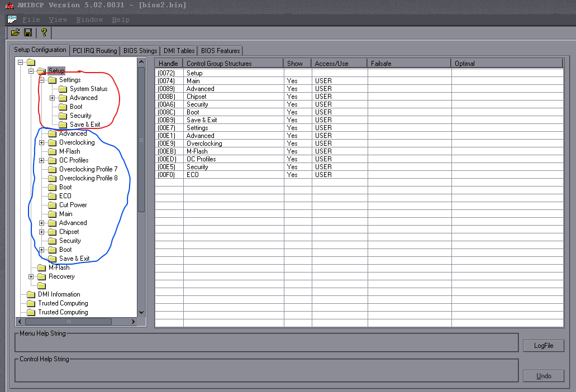Open the View menu

(x=58, y=20)
